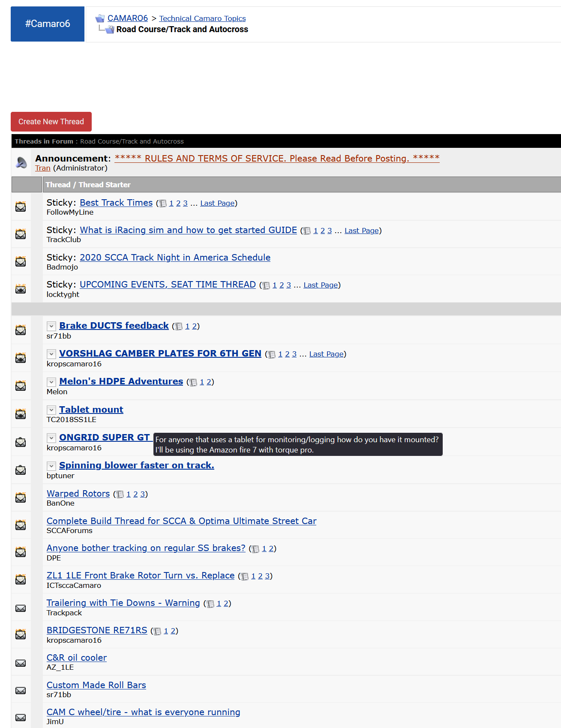The width and height of the screenshot is (561, 728).
Task: Toggle arrow beside ONGRID SUPER GT thread
Action: coord(51,438)
